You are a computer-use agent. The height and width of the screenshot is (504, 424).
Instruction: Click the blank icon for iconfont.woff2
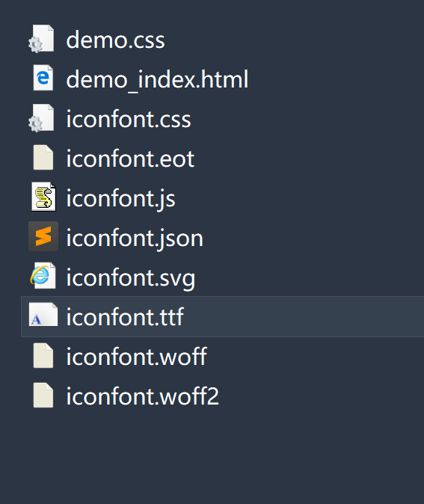43,396
